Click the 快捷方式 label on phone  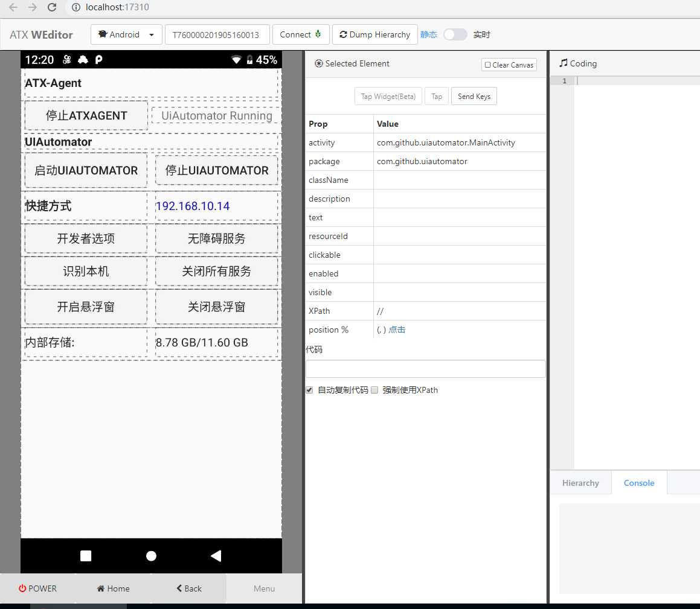(x=48, y=206)
